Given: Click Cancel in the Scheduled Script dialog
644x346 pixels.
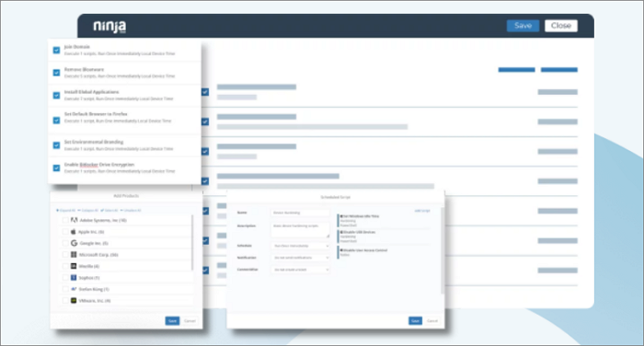Looking at the screenshot, I should 432,321.
